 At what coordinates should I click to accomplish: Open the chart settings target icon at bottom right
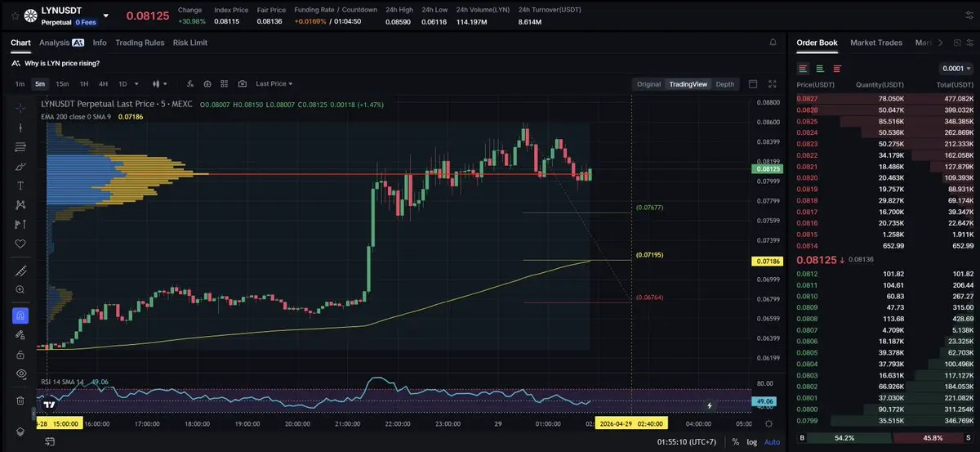click(768, 423)
